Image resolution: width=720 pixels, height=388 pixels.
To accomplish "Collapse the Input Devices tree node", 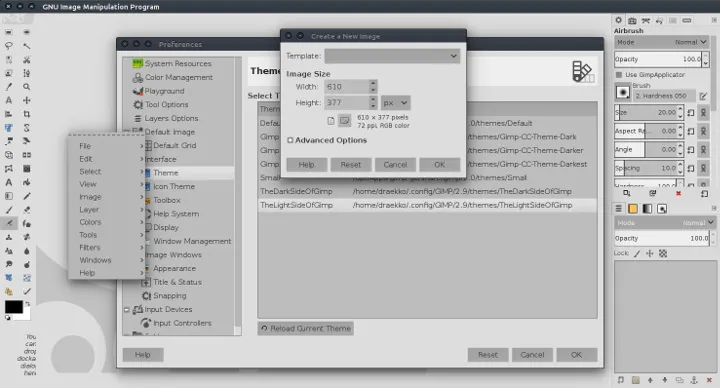I will pos(127,309).
